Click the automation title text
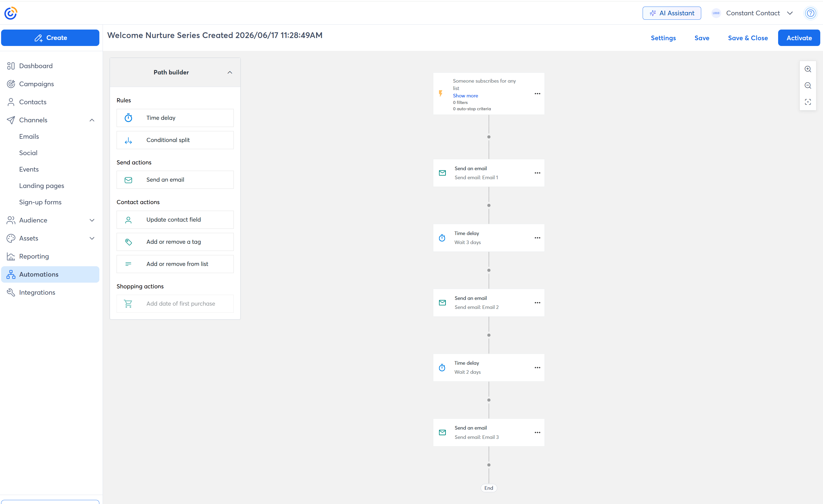 (x=214, y=35)
